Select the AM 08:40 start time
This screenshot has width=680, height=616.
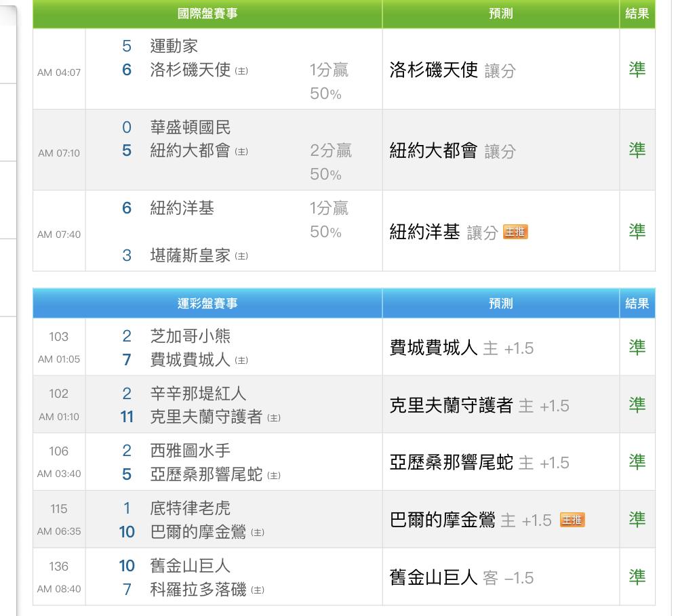[x=59, y=589]
